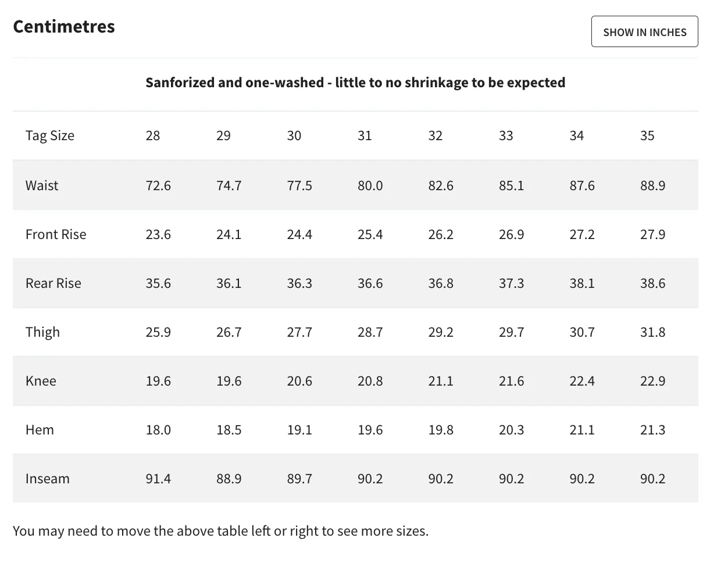Select the Rear Rise row label
Screen dimensions: 728x563
[x=53, y=283]
